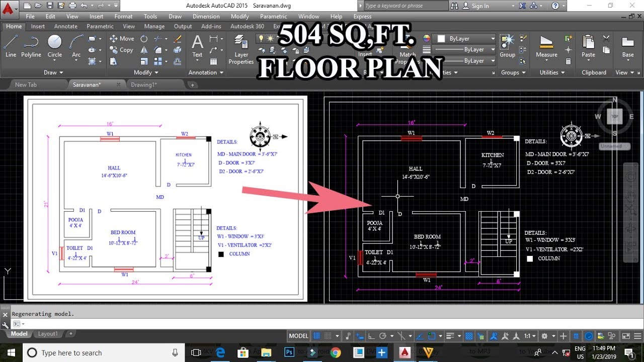This screenshot has width=644, height=362.
Task: Toggle snap mode in status bar
Action: pyautogui.click(x=328, y=336)
